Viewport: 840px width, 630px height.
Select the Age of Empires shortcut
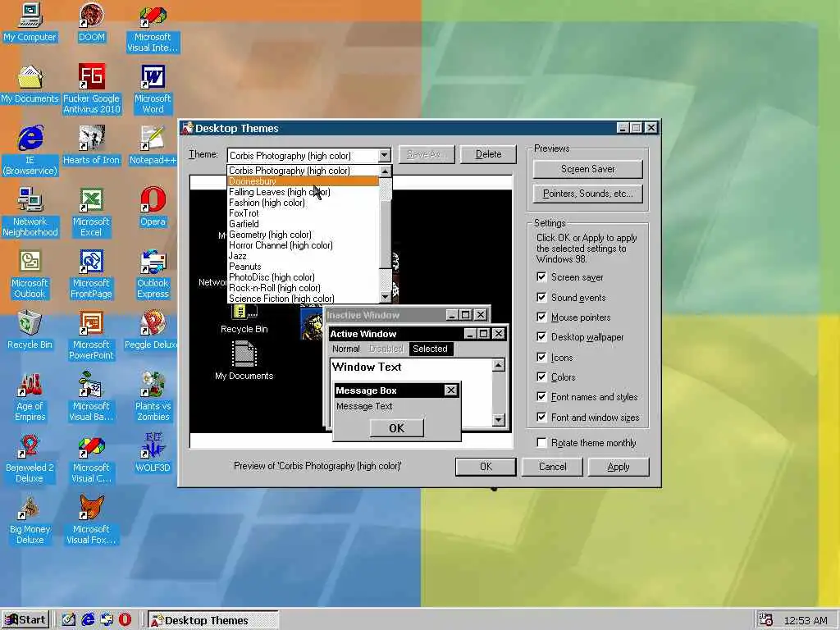[30, 397]
